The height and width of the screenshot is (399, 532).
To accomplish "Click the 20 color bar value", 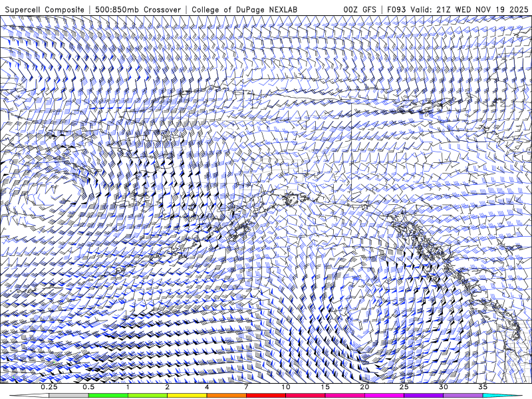I will click(x=364, y=387).
